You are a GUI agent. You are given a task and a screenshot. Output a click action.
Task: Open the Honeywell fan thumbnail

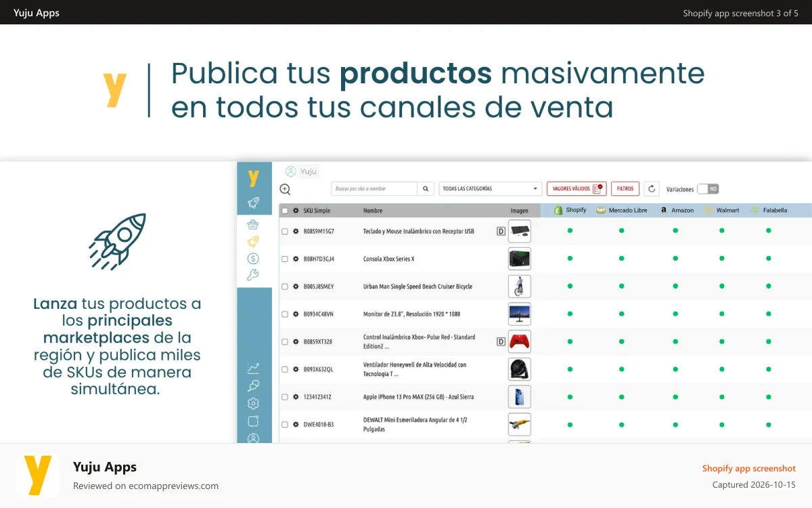(x=520, y=369)
